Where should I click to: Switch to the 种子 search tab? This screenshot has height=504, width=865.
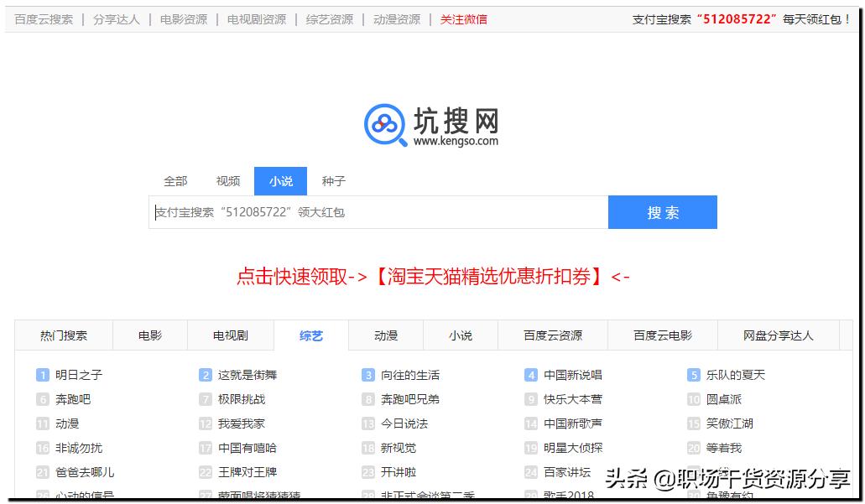(x=334, y=181)
